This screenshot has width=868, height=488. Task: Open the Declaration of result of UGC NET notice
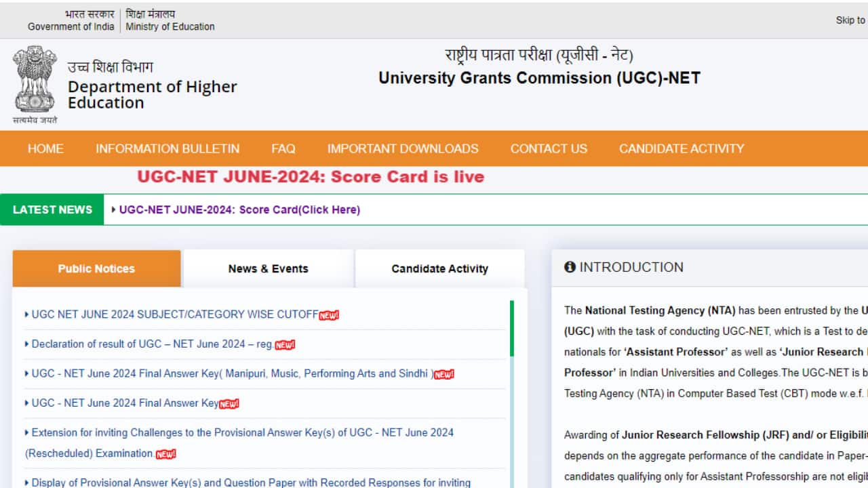[x=153, y=344]
